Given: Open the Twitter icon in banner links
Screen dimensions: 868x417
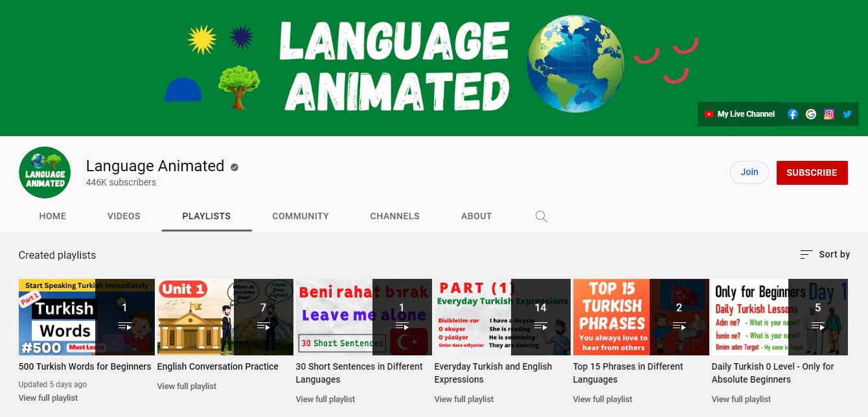Looking at the screenshot, I should click(847, 114).
